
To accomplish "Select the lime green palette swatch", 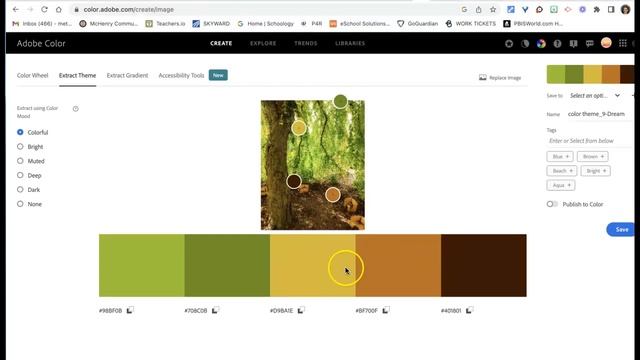I will pos(142,265).
